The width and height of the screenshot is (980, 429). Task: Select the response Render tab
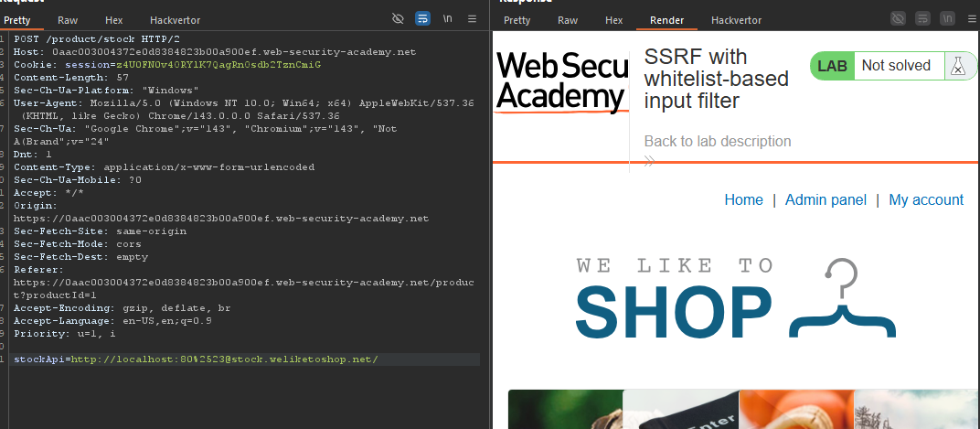[x=666, y=20]
